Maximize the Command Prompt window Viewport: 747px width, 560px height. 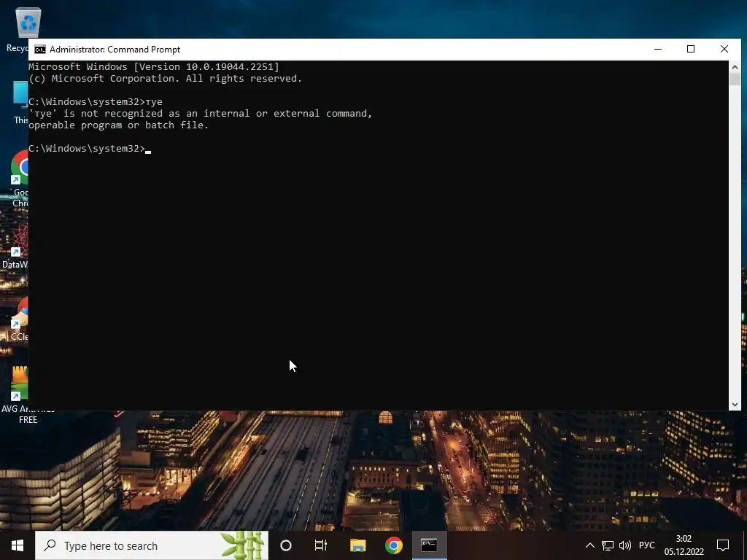click(691, 49)
